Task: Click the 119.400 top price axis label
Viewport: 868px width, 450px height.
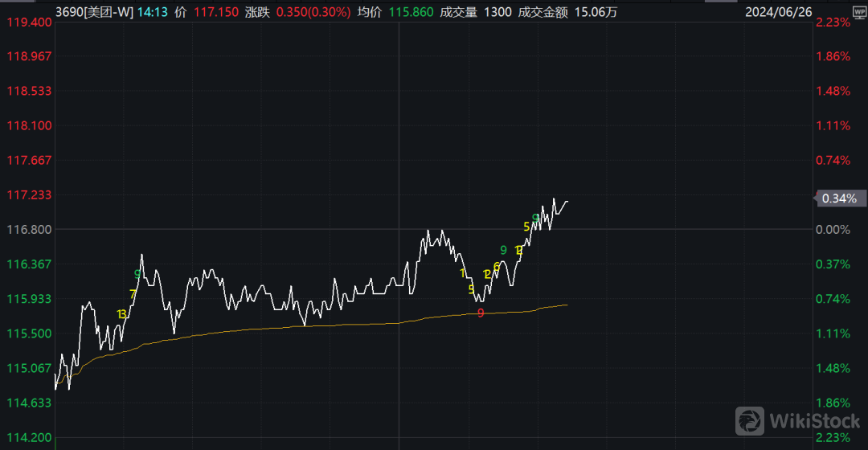Action: click(x=29, y=22)
